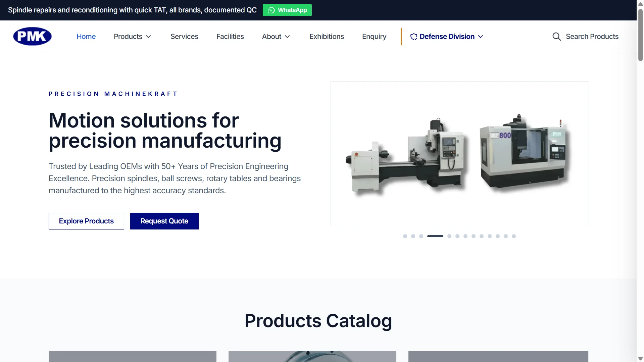
Task: Select active fourth carousel indicator bar
Action: (435, 236)
